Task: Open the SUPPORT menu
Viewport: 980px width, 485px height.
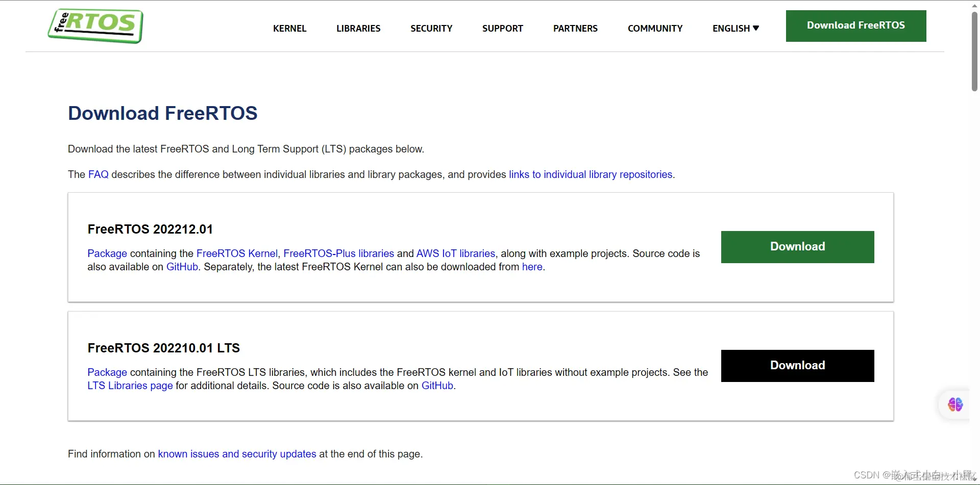Action: (x=503, y=29)
